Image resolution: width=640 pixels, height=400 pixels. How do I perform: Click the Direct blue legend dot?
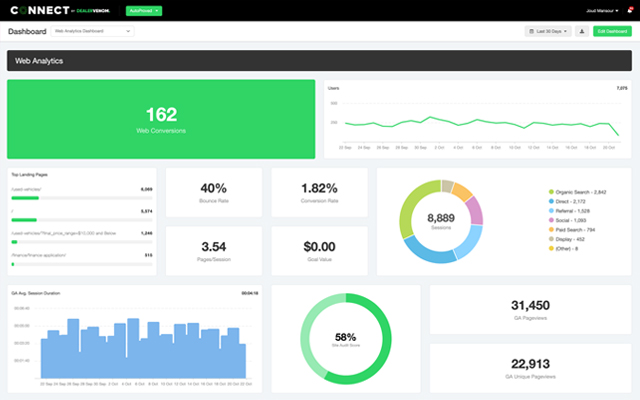click(x=551, y=201)
